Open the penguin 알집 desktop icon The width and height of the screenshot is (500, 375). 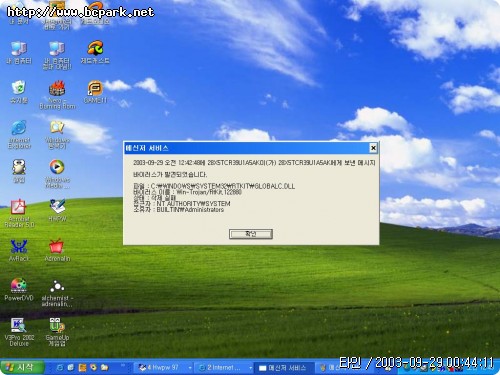19,171
